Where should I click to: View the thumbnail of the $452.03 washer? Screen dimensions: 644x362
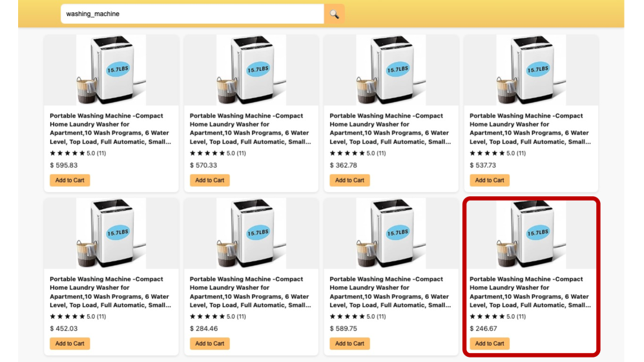(111, 233)
